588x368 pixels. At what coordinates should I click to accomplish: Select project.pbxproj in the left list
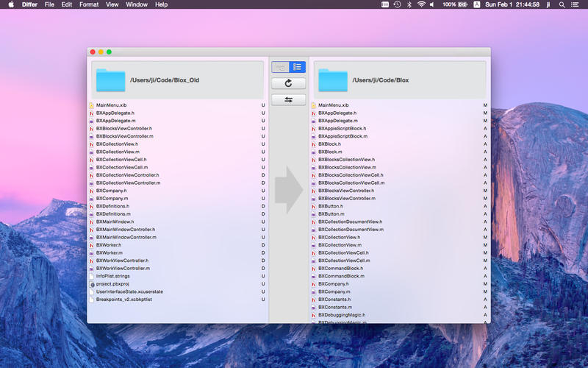178,284
